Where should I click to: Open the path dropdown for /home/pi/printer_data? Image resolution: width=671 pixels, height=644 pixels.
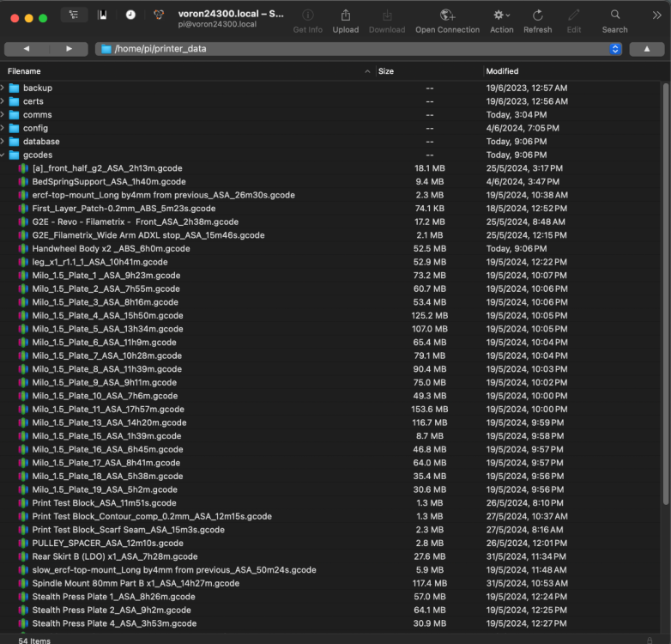615,49
